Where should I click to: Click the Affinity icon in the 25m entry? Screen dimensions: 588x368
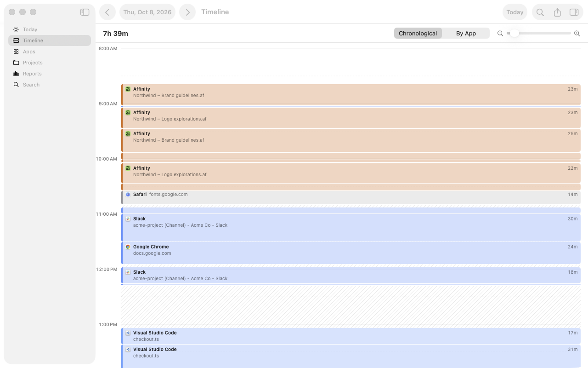(128, 134)
